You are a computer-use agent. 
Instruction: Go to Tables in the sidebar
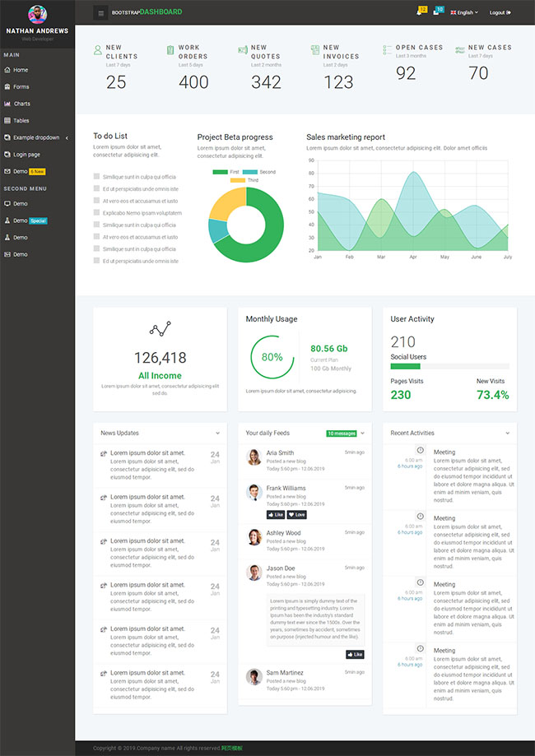pyautogui.click(x=21, y=120)
